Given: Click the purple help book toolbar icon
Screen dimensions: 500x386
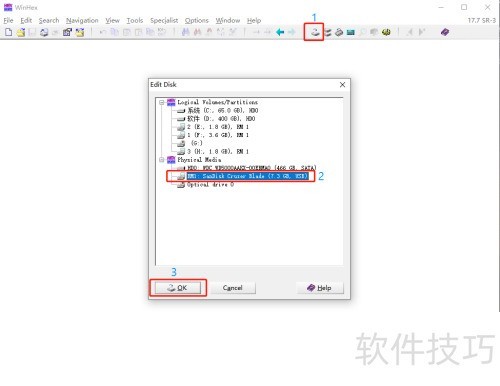Looking at the screenshot, I should click(x=445, y=32).
